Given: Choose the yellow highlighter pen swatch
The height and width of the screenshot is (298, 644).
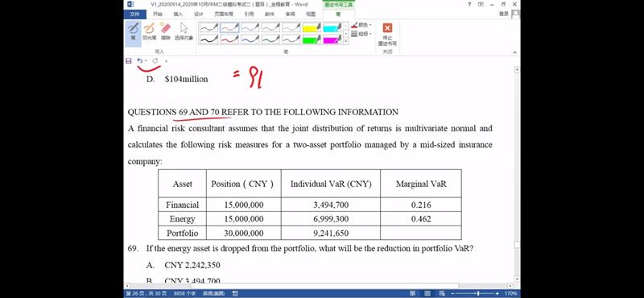Looking at the screenshot, I should (x=312, y=27).
